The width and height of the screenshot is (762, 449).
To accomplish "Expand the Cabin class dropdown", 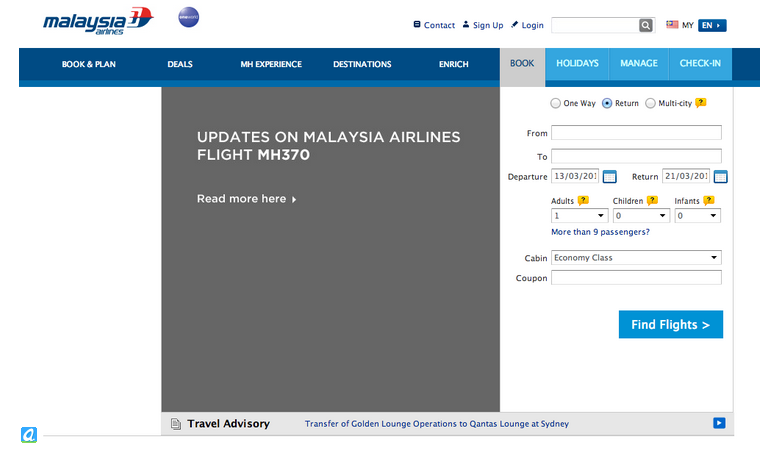I will tap(636, 258).
